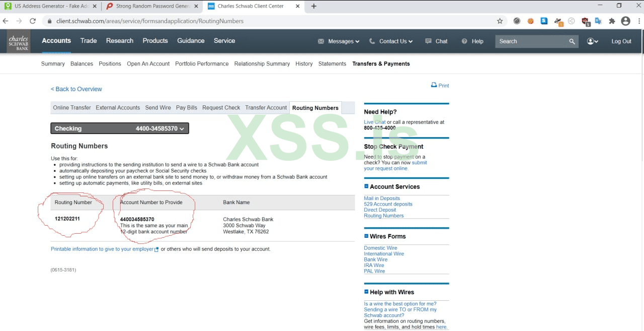The width and height of the screenshot is (644, 331).
Task: Open the Research menu
Action: [x=120, y=41]
